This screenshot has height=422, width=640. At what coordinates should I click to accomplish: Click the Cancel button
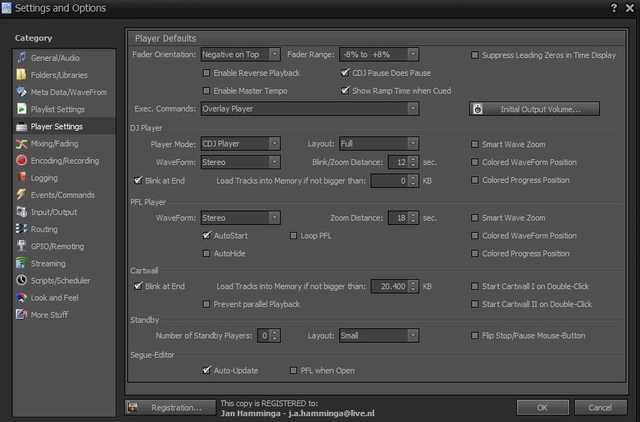(600, 407)
